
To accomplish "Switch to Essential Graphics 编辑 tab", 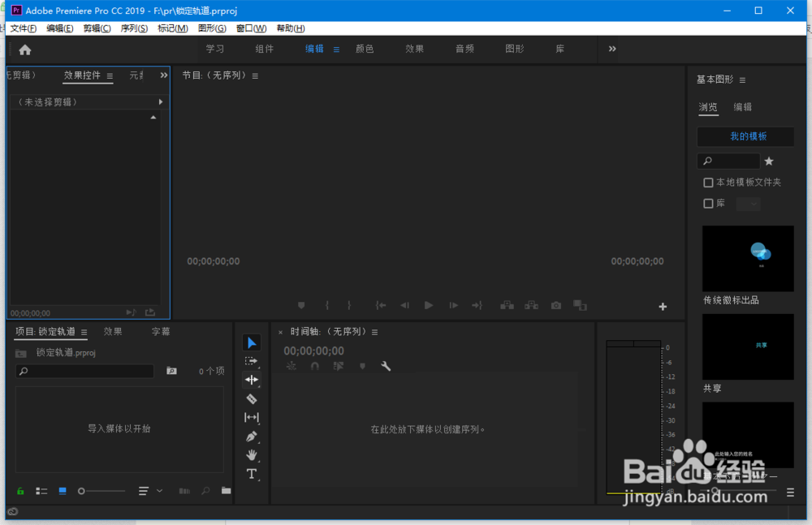I will tap(743, 106).
